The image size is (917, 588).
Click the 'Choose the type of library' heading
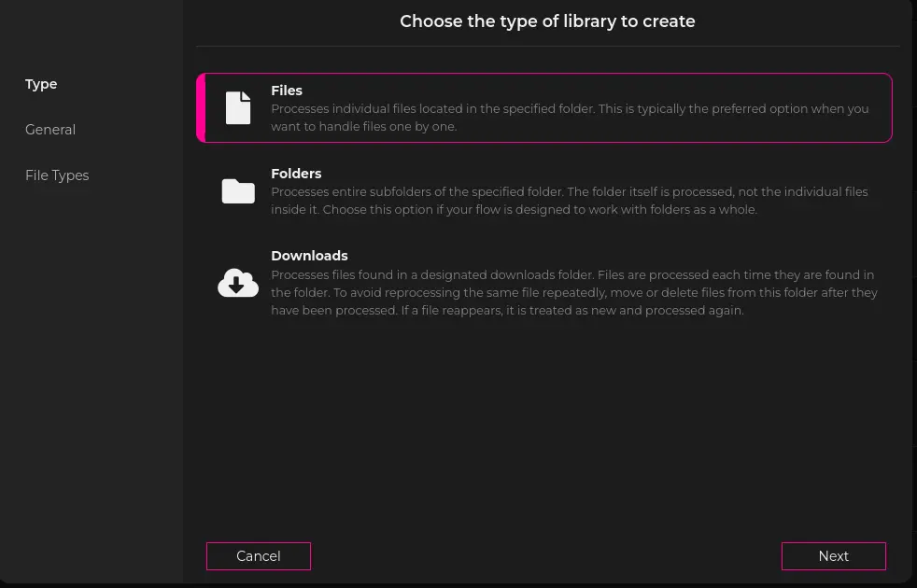(x=547, y=21)
